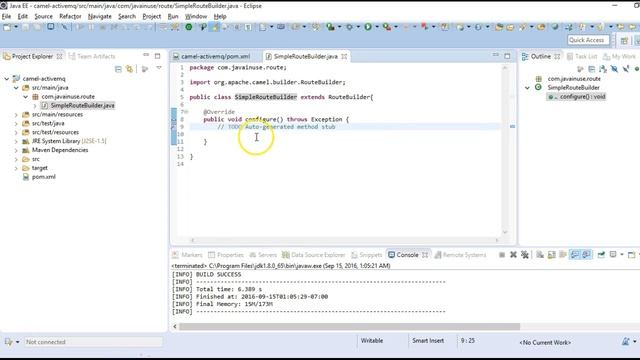Click the New file toolbar icon
Screen dimensions: 640x360
coord(7,27)
